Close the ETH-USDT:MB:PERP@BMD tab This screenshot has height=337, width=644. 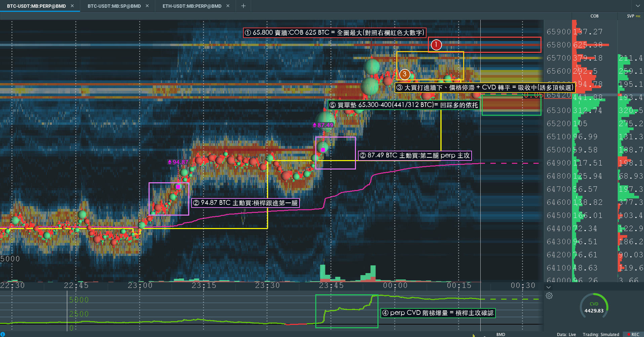[x=228, y=6]
